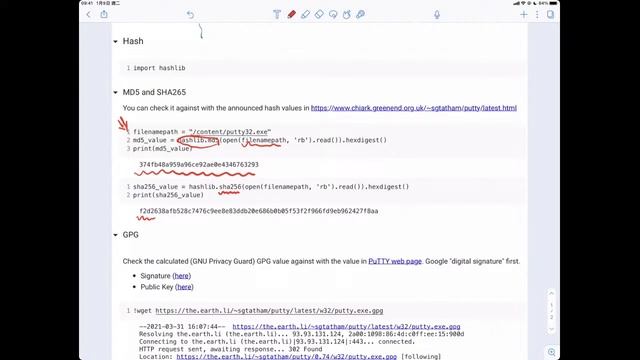Tap the page number indicator on right
Viewport: 640px width, 360px height.
point(551,311)
